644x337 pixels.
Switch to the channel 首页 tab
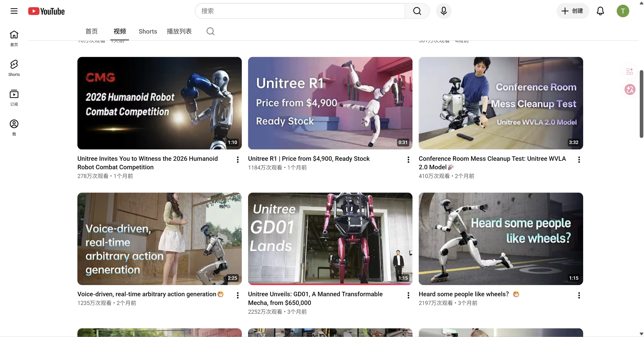tap(91, 31)
